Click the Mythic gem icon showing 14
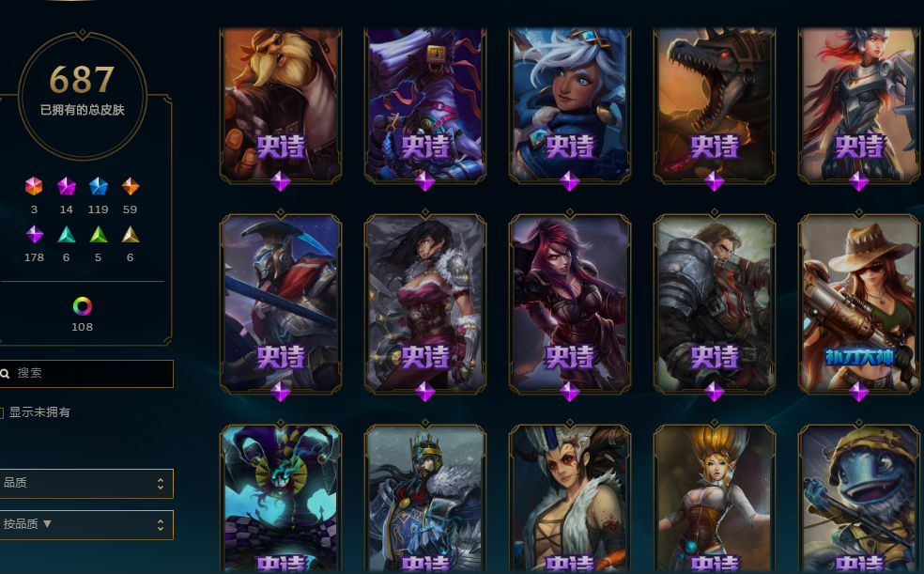 tap(67, 186)
